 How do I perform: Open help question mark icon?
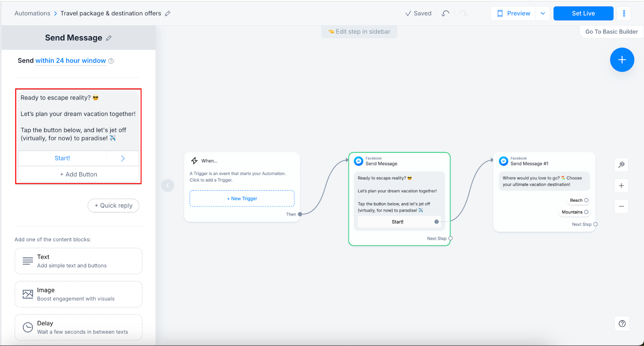pyautogui.click(x=622, y=323)
